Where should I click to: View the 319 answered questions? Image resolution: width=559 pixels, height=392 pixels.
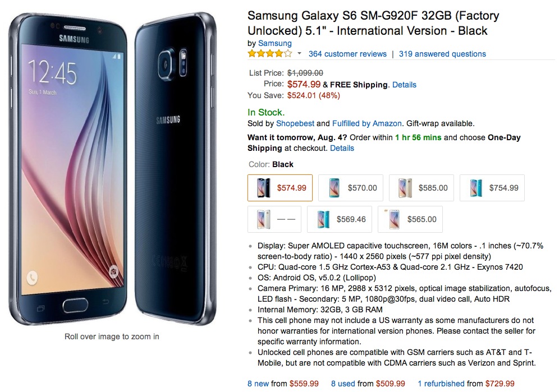click(x=442, y=54)
